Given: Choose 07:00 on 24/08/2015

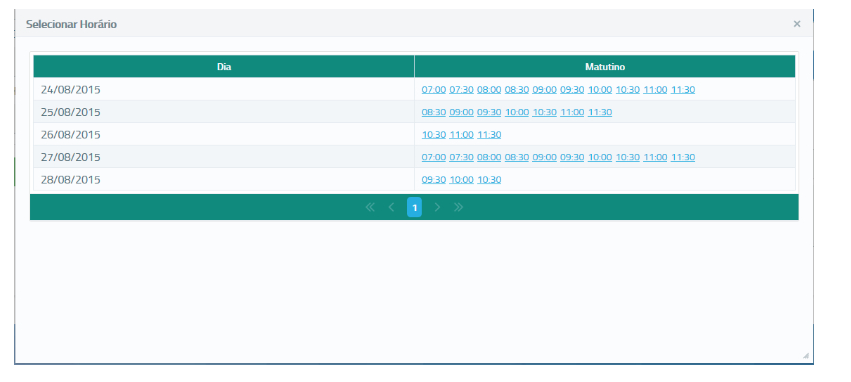Looking at the screenshot, I should click(x=434, y=90).
